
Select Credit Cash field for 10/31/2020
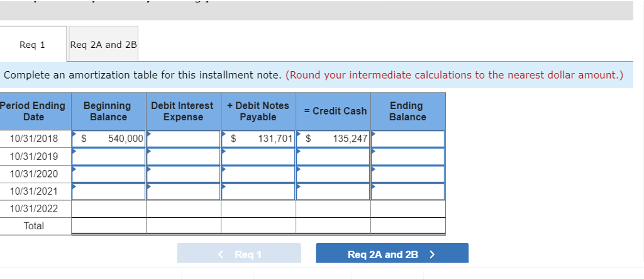coord(333,174)
